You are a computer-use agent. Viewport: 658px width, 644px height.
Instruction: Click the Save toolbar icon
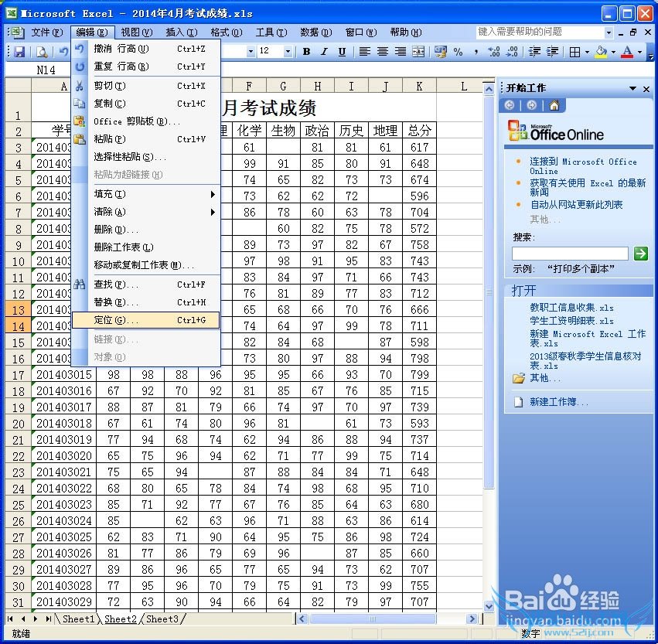19,52
